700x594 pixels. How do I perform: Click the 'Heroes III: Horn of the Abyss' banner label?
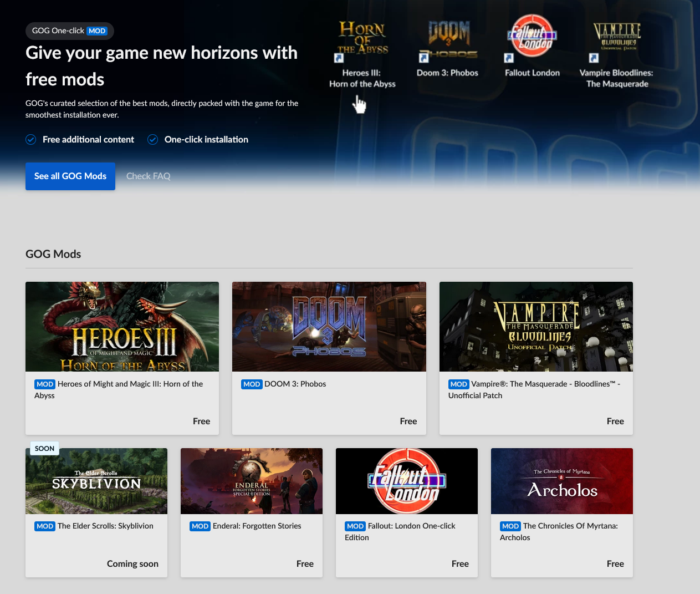click(362, 78)
